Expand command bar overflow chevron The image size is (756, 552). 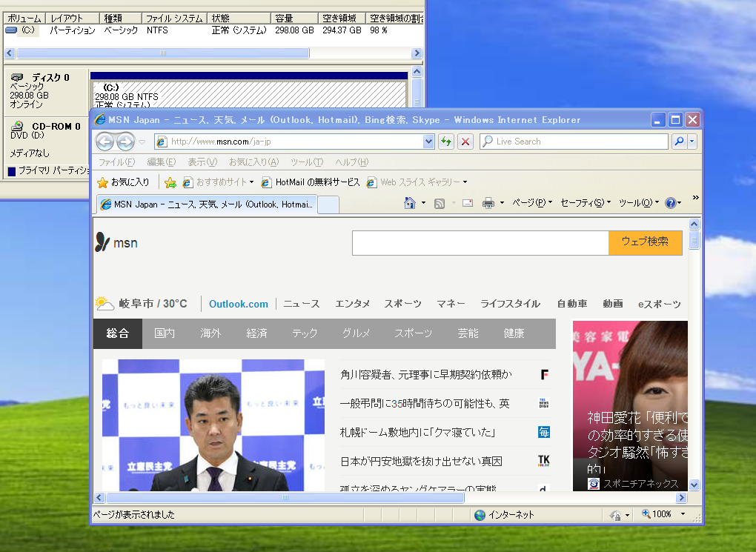click(x=695, y=198)
